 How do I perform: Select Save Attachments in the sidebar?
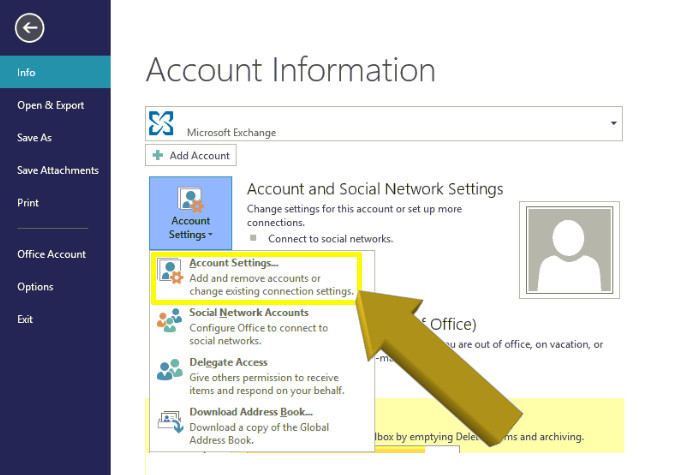pos(58,170)
